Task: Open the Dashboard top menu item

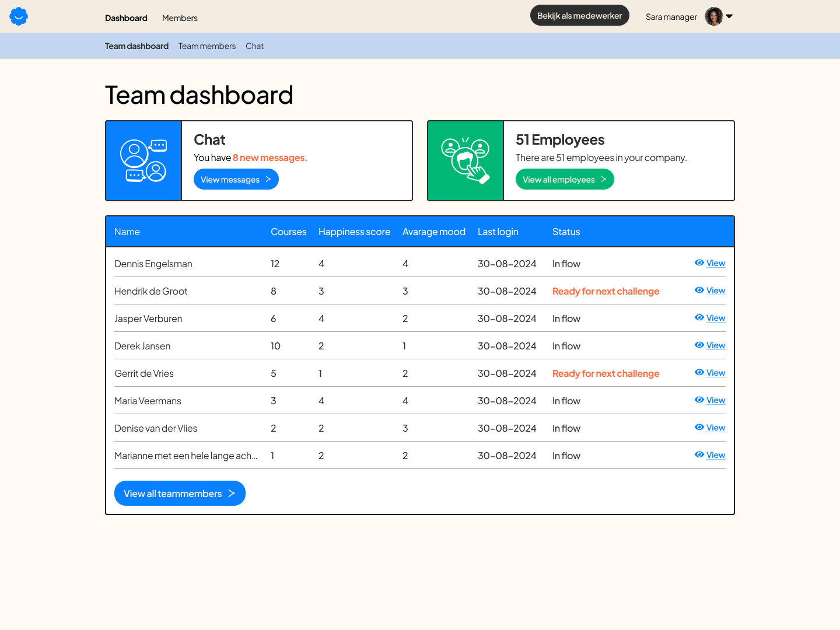Action: click(x=126, y=18)
